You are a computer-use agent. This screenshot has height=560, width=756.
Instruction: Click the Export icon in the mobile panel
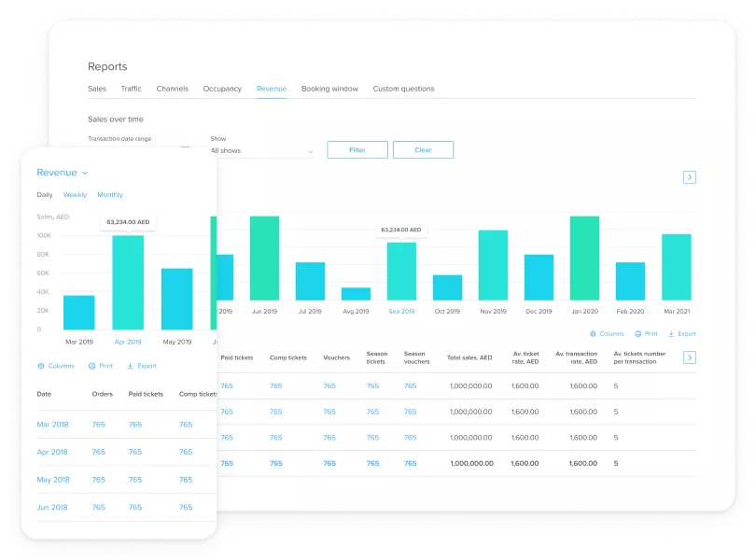(131, 366)
